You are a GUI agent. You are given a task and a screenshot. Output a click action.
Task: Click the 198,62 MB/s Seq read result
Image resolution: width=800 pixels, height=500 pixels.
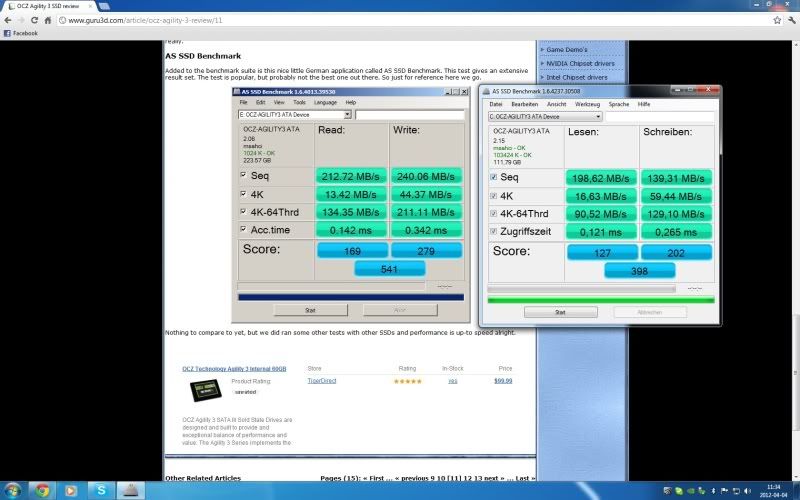click(x=601, y=178)
